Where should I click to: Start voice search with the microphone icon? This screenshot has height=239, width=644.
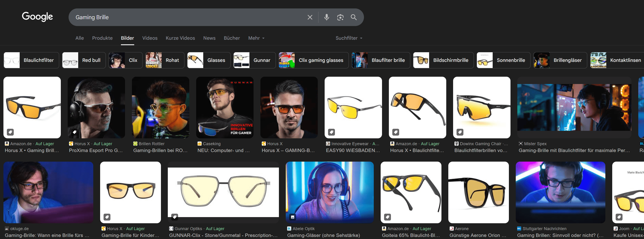point(326,17)
